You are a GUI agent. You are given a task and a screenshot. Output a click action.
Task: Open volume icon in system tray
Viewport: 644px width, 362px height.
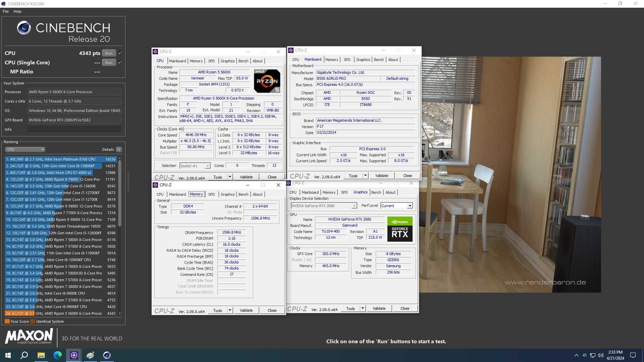coord(600,355)
